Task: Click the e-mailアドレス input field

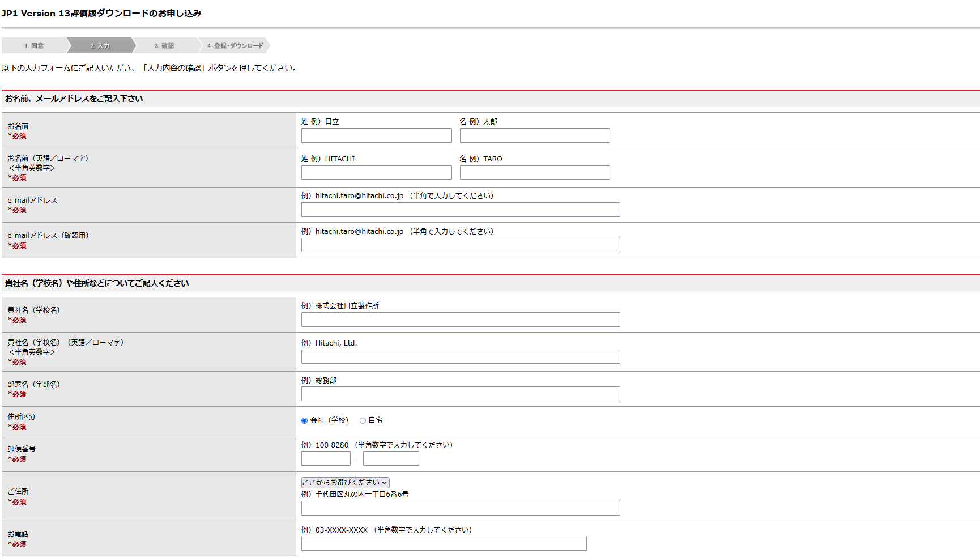Action: tap(460, 209)
